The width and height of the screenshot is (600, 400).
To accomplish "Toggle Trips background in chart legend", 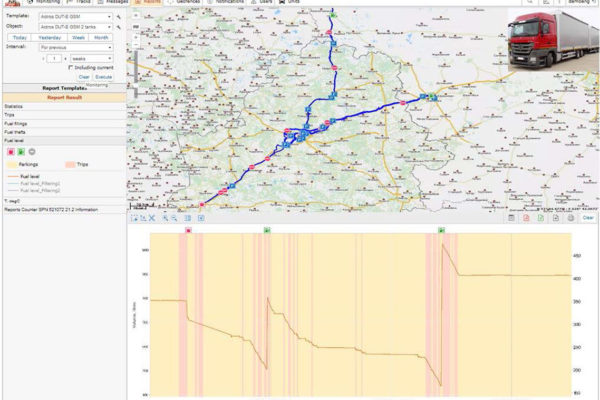I will tap(77, 165).
